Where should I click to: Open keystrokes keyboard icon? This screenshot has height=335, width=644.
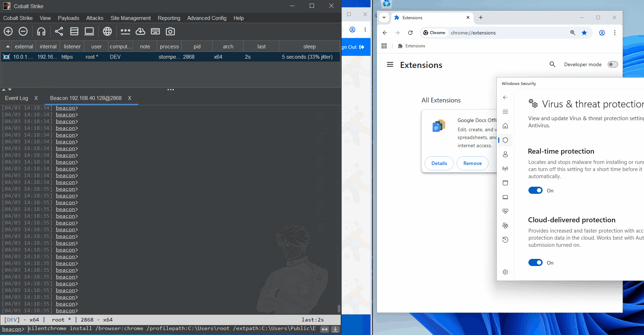pyautogui.click(x=155, y=31)
